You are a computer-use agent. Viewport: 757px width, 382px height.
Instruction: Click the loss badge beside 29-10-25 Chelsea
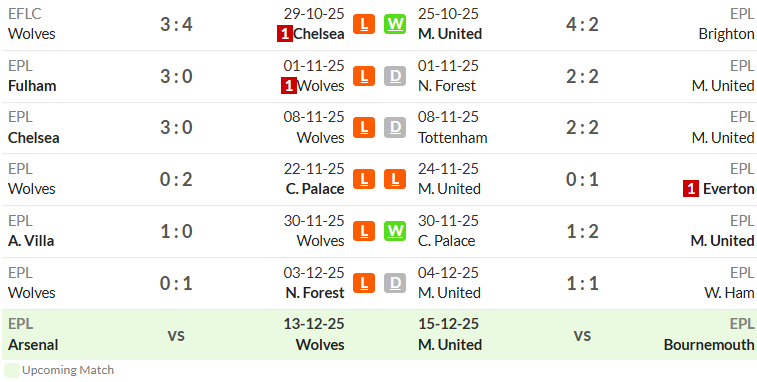point(364,24)
